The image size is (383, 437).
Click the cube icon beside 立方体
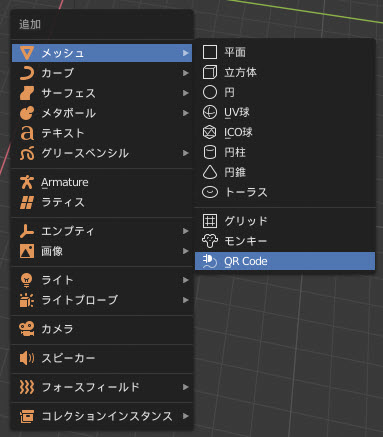tap(210, 72)
